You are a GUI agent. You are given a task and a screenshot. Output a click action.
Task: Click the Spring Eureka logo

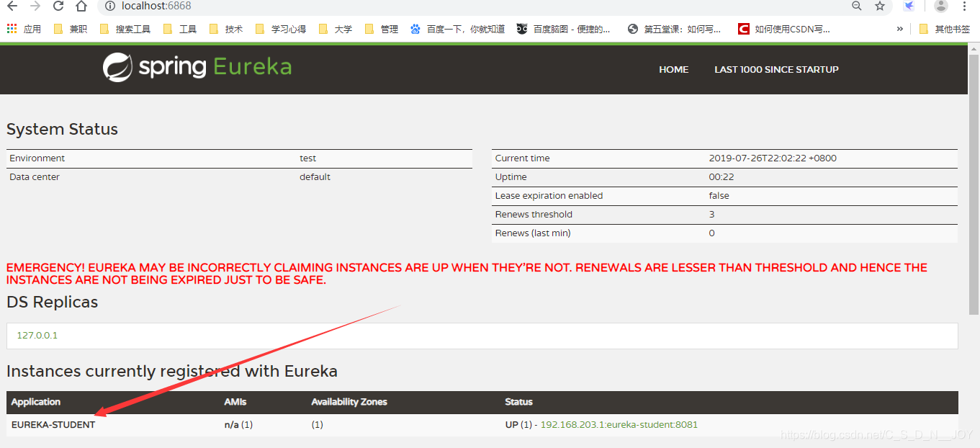[197, 67]
